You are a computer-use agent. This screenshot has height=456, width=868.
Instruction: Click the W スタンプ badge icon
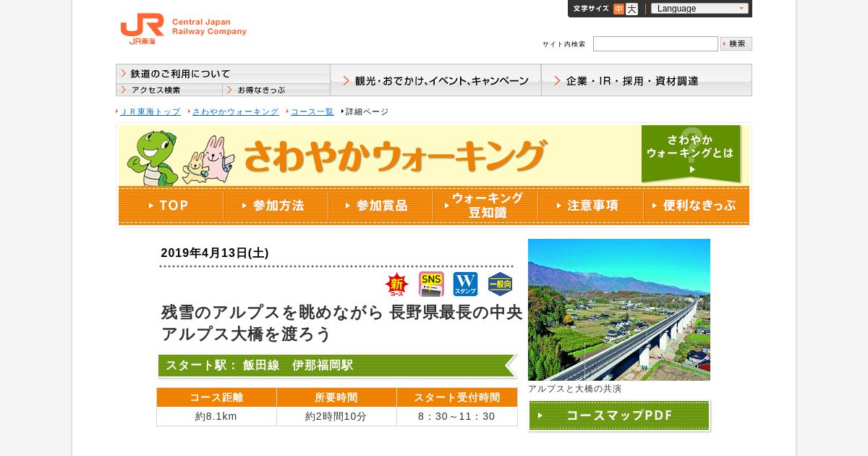[466, 284]
